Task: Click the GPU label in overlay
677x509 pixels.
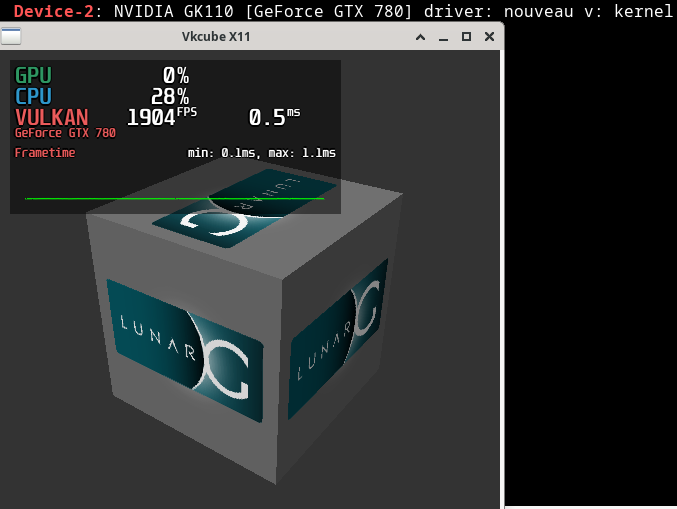Action: (33, 75)
